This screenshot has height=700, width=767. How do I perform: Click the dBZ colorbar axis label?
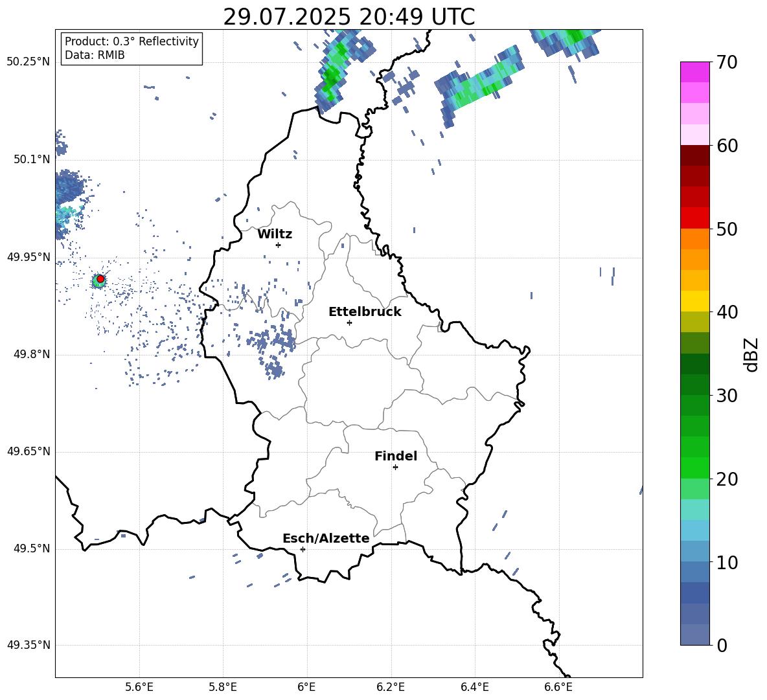tap(750, 354)
